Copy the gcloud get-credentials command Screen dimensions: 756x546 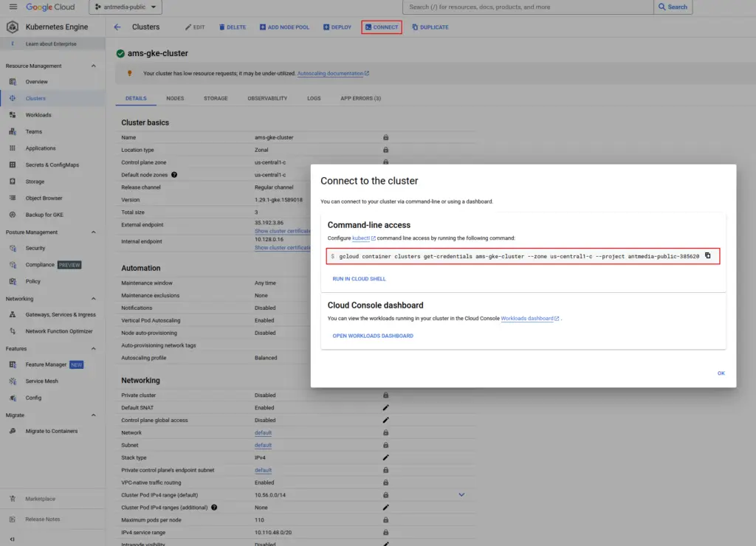pyautogui.click(x=707, y=256)
